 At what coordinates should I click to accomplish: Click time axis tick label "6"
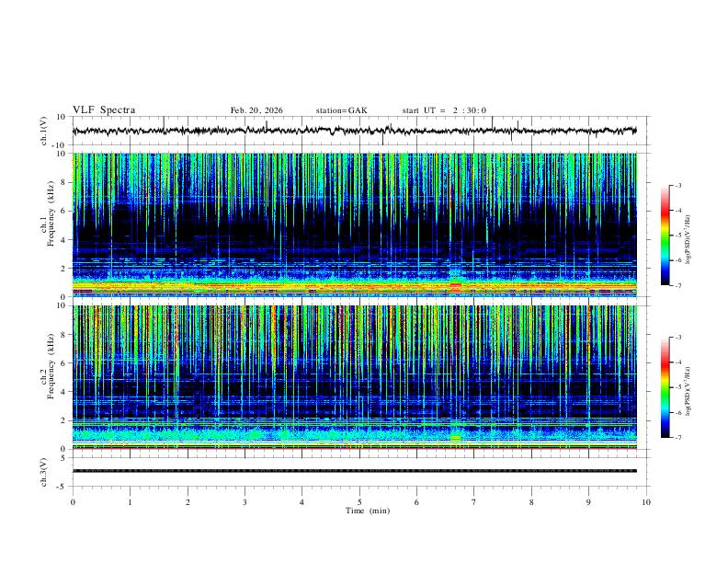click(x=417, y=502)
